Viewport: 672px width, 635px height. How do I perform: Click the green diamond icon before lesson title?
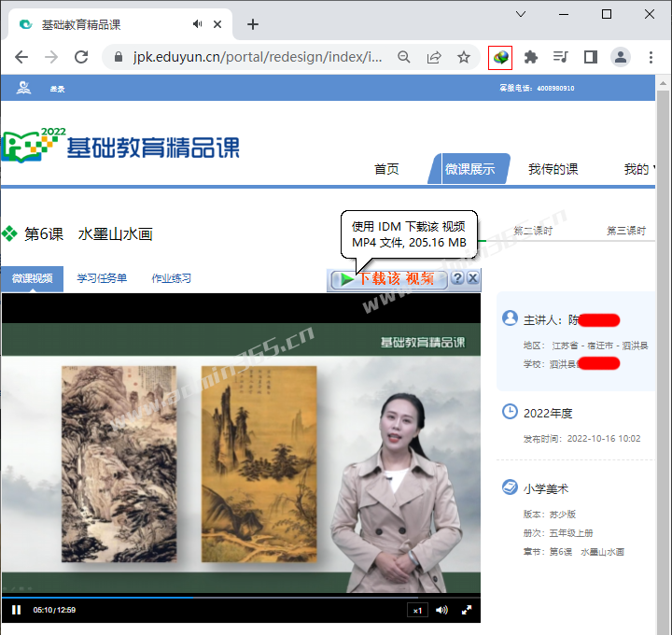[x=9, y=233]
